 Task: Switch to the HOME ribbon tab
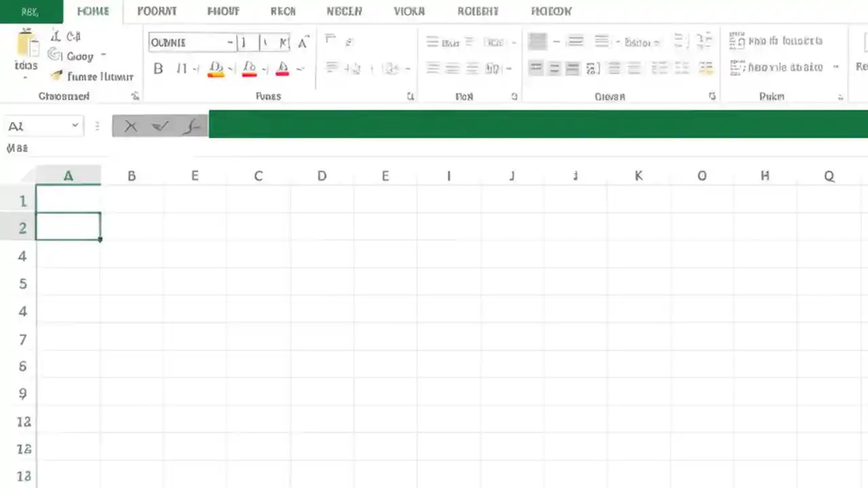point(93,11)
